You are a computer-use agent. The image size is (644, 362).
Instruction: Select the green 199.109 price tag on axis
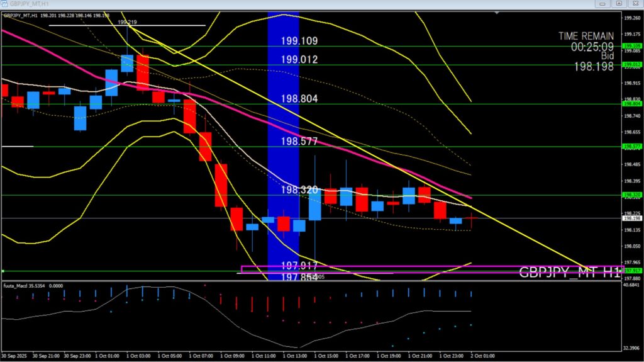pos(631,46)
